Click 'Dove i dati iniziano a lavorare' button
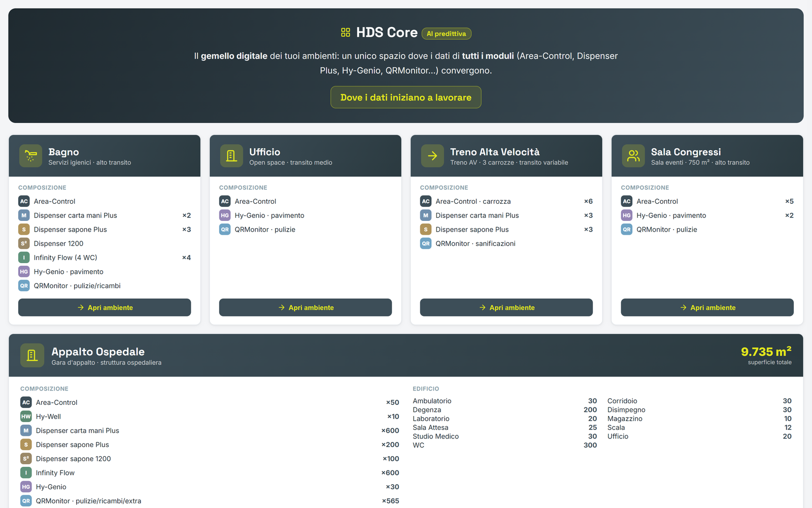The width and height of the screenshot is (812, 508). (406, 97)
